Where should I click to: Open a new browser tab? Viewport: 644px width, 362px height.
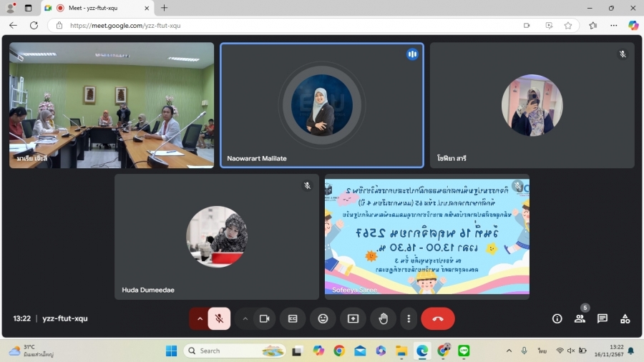(164, 8)
